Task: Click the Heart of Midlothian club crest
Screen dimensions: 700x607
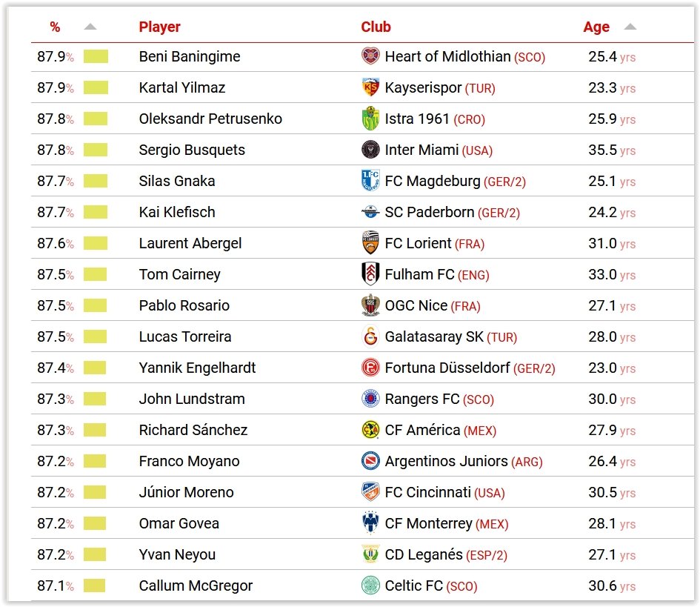Action: pyautogui.click(x=370, y=56)
